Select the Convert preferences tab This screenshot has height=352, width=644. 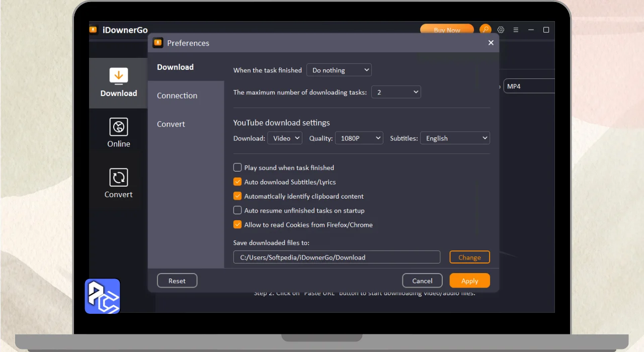pyautogui.click(x=186, y=124)
